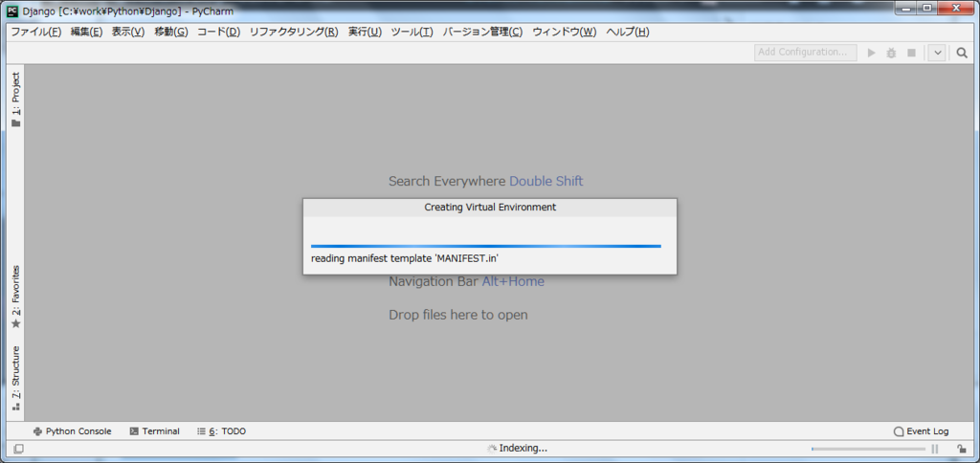980x463 pixels.
Task: Open the 1: Project tool window tab
Action: click(15, 99)
